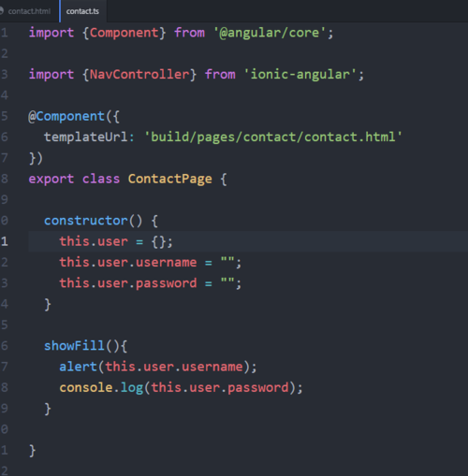Click the modified dot icon on contact.html tab

click(x=1, y=11)
